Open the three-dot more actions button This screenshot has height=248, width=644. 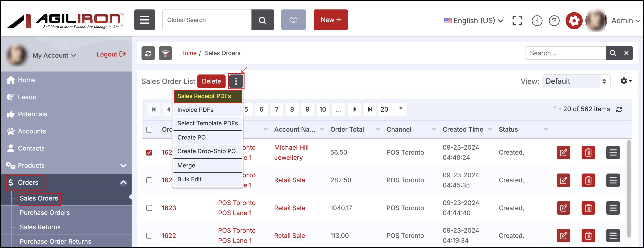pyautogui.click(x=236, y=81)
